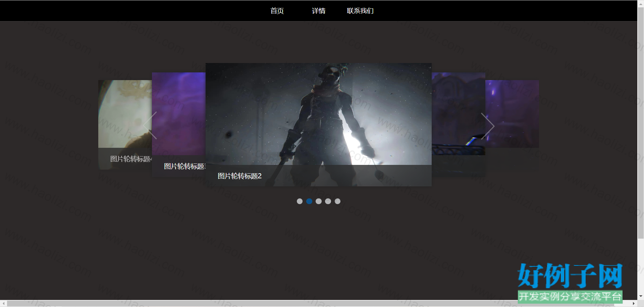The image size is (644, 307).
Task: Click the rightmost purple slide thumbnail
Action: 512,114
